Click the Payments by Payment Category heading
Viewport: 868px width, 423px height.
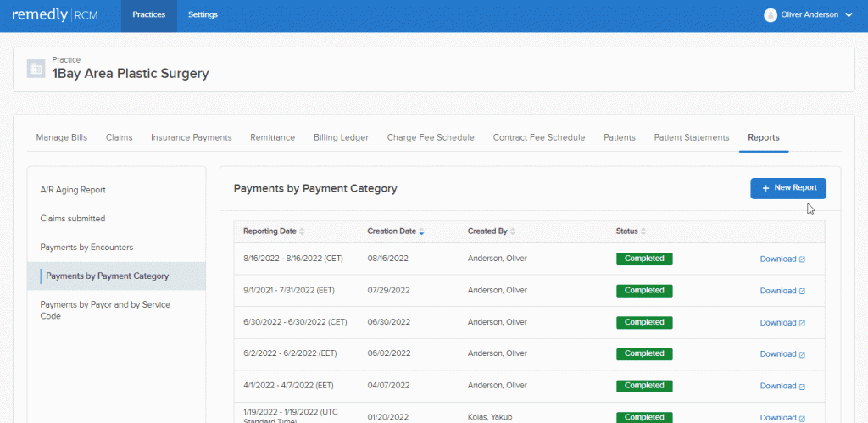pyautogui.click(x=315, y=189)
